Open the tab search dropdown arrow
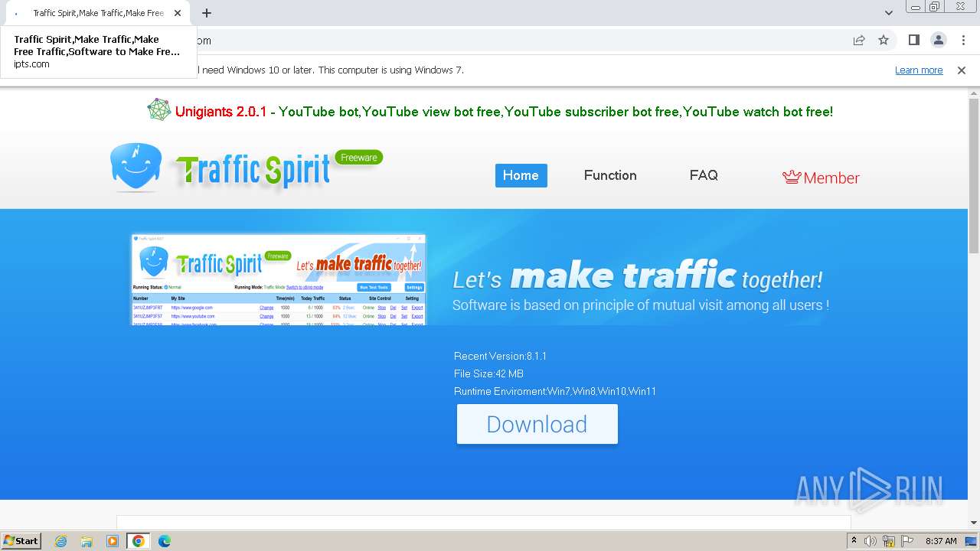This screenshot has height=551, width=980. [889, 13]
